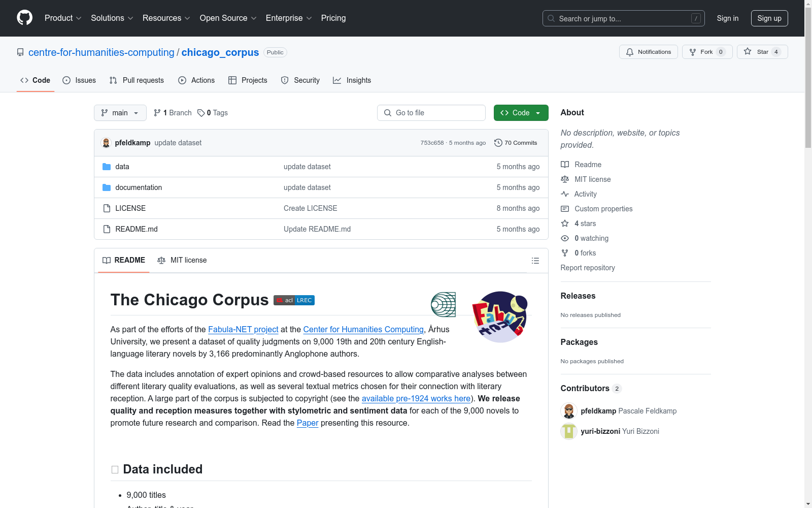The image size is (812, 508).
Task: Expand the Enterprise menu
Action: pos(289,18)
